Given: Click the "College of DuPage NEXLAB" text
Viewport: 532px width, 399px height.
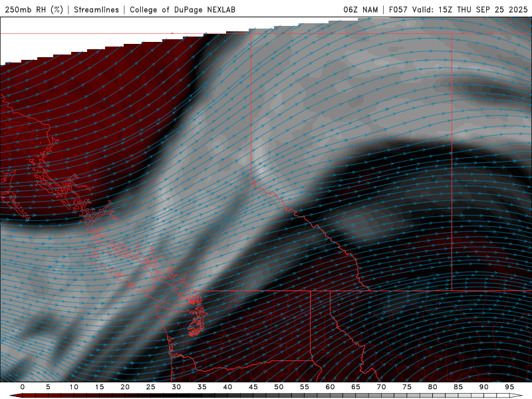Looking at the screenshot, I should [182, 9].
